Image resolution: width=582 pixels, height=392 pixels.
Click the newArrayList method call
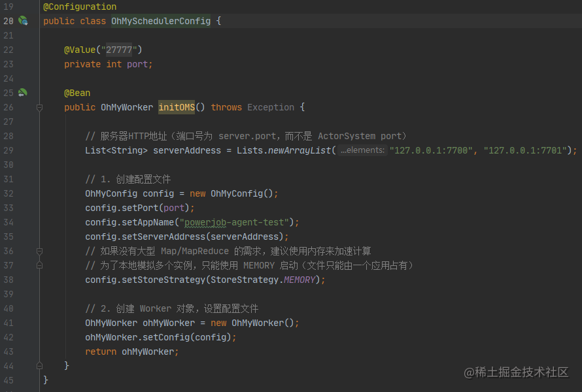click(300, 150)
